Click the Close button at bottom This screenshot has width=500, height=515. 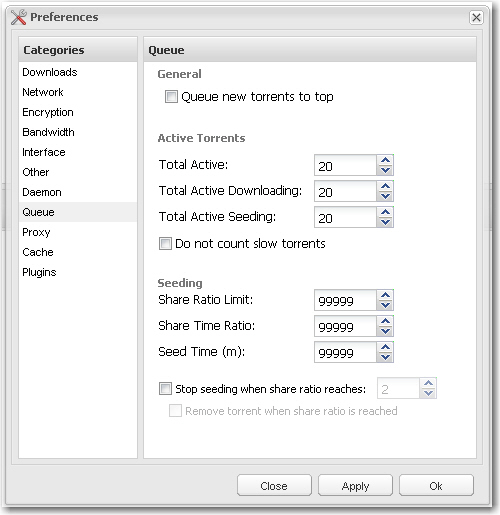pyautogui.click(x=274, y=486)
